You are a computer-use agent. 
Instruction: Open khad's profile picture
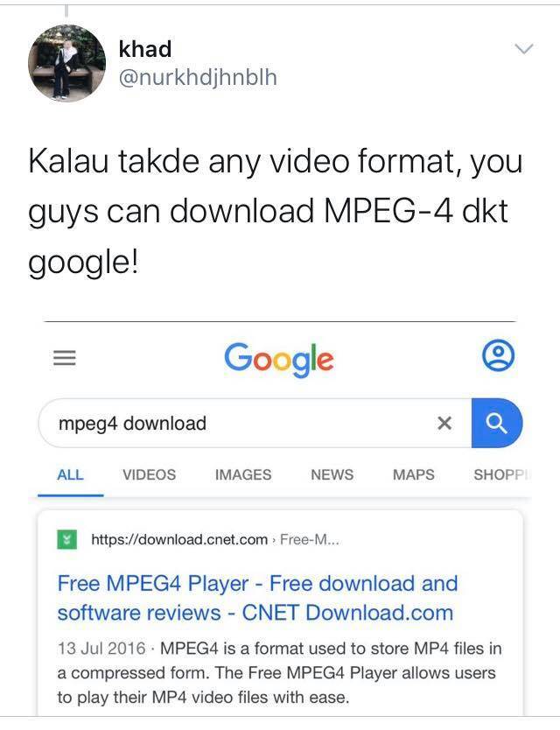tap(67, 63)
